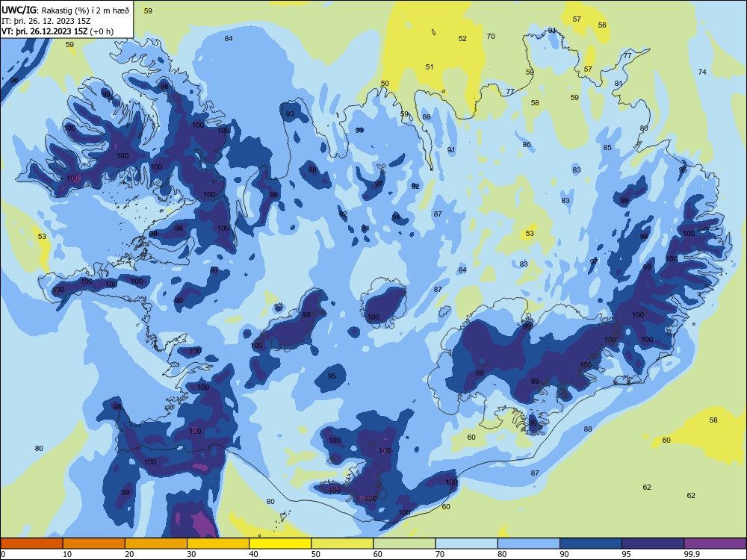Click the dark blue 90–95 legend swatch
Viewport: 747px width, 560px height.
[591, 544]
